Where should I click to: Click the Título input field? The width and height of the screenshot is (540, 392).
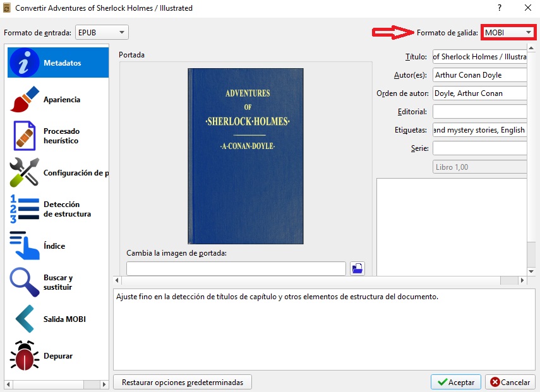click(480, 57)
